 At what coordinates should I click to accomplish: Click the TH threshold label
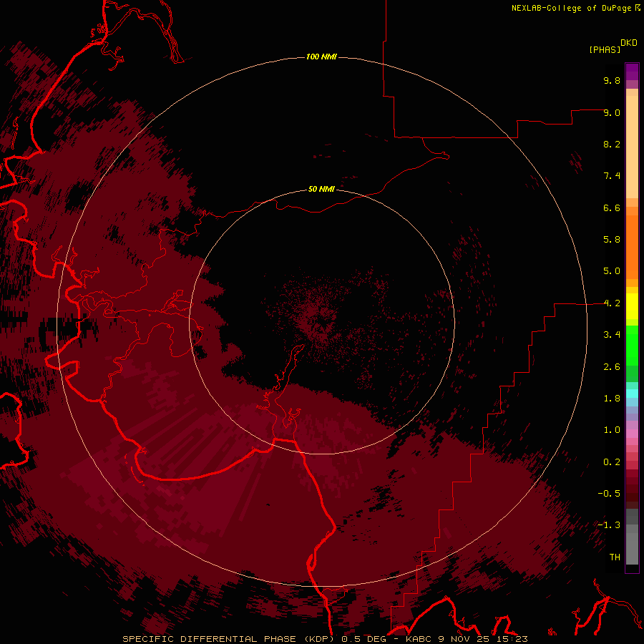(615, 557)
